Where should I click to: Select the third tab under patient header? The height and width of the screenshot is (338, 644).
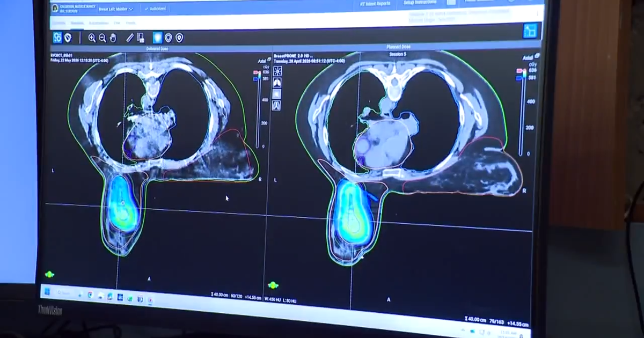pyautogui.click(x=98, y=23)
